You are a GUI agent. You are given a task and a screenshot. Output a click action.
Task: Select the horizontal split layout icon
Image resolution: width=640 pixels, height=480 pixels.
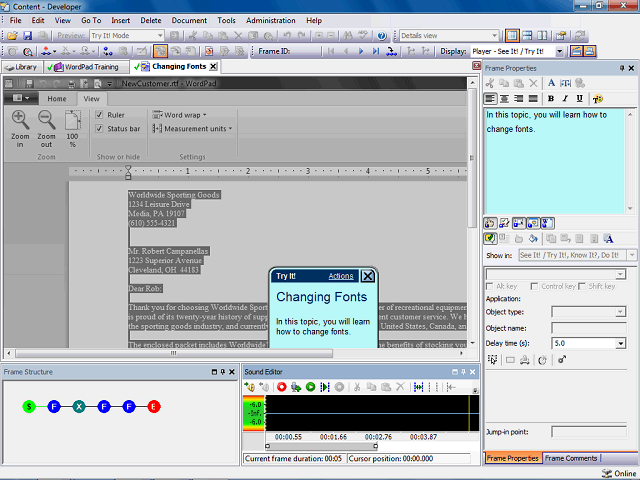527,36
